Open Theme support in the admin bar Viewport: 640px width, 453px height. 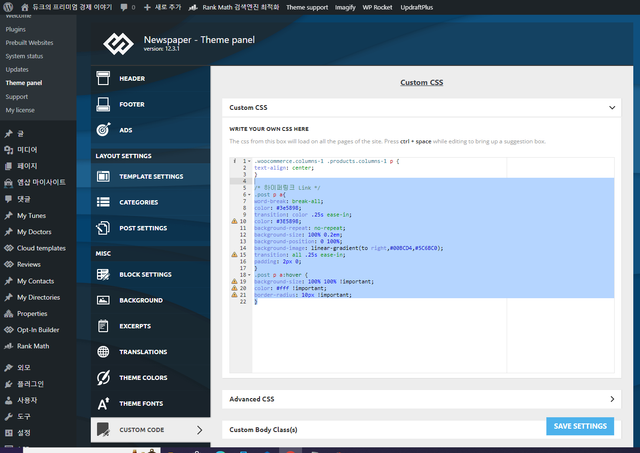307,7
